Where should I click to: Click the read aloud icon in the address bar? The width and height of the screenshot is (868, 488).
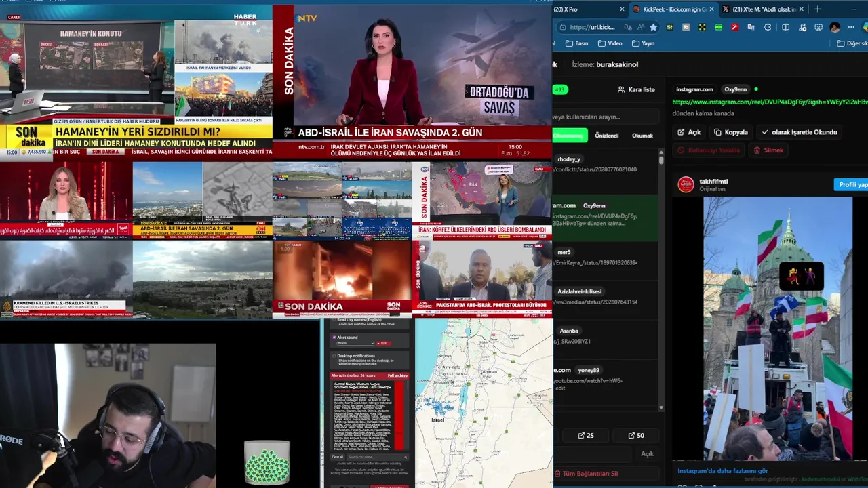click(x=640, y=27)
